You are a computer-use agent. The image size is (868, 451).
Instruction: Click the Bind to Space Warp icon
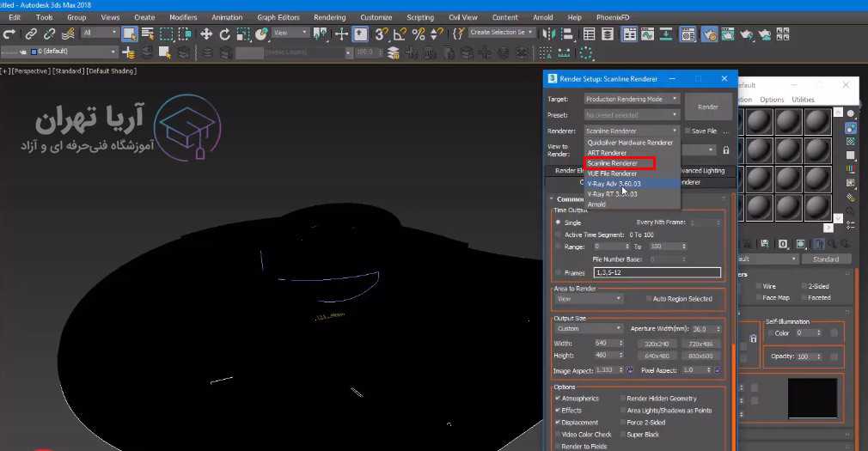click(x=68, y=34)
